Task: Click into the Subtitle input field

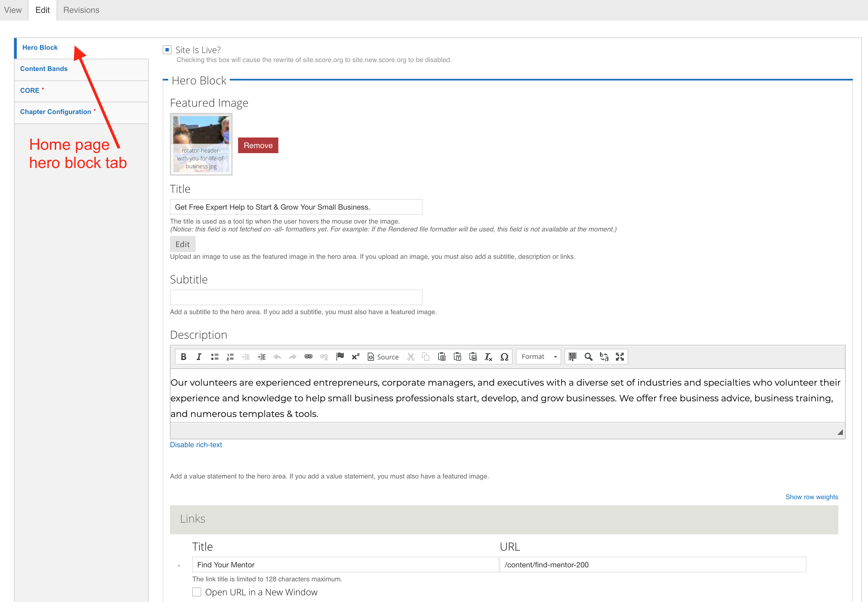Action: click(296, 297)
